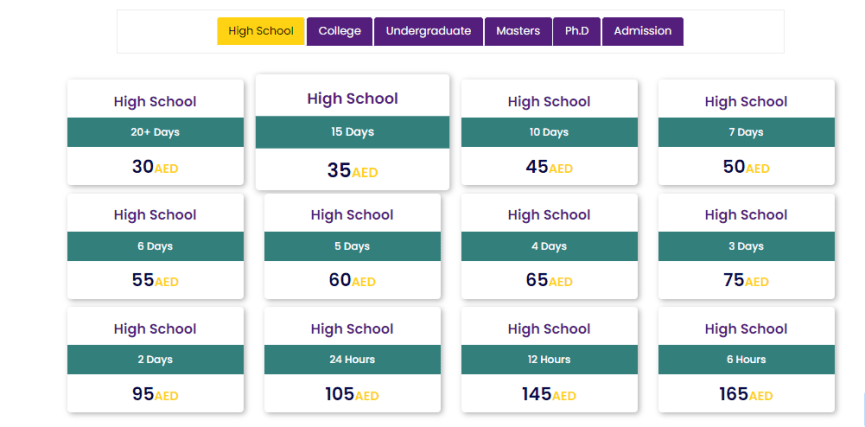Click the 24 Hours deadline green banner
This screenshot has height=427, width=865.
[352, 360]
